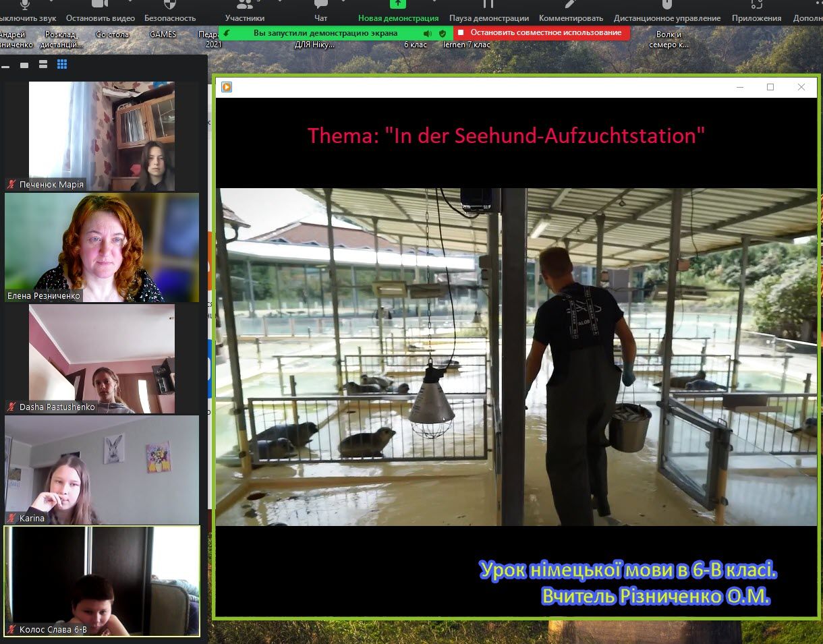The width and height of the screenshot is (823, 644).
Task: Open the Безопасность security menu
Action: click(170, 11)
